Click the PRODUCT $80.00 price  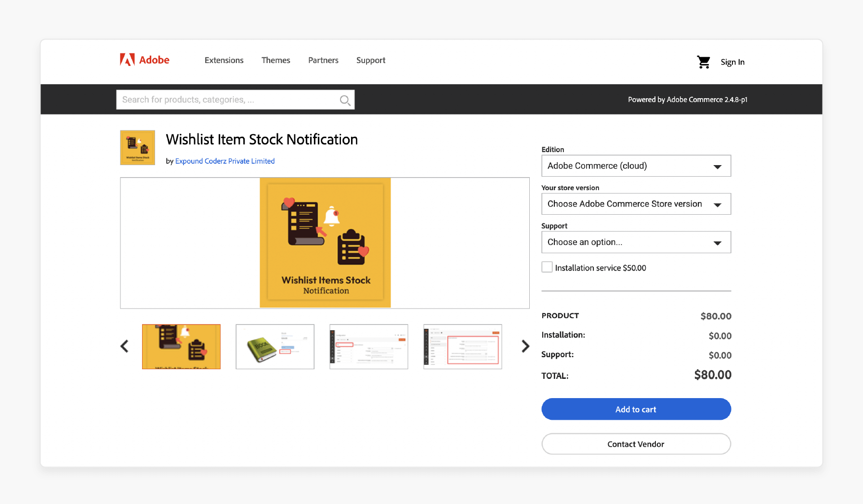pos(716,316)
